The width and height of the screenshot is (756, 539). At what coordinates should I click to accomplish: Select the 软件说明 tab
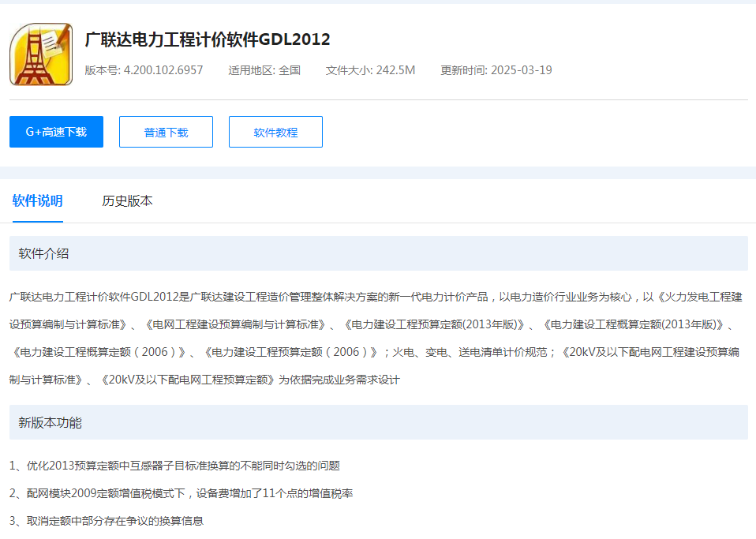38,201
